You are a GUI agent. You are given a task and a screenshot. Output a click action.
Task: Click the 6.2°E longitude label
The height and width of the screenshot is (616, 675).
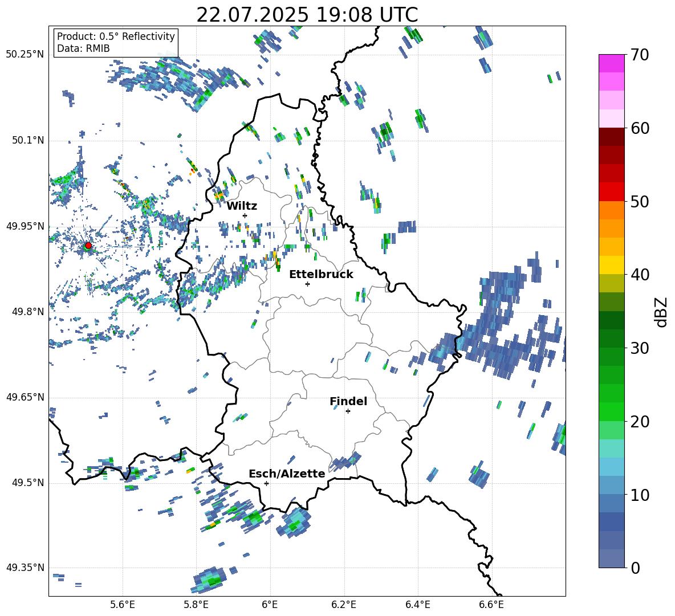pos(344,605)
